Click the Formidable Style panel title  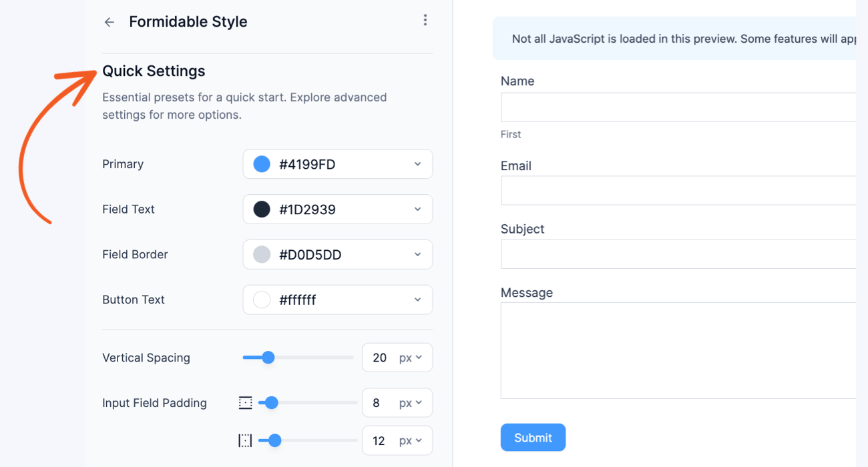pyautogui.click(x=188, y=21)
